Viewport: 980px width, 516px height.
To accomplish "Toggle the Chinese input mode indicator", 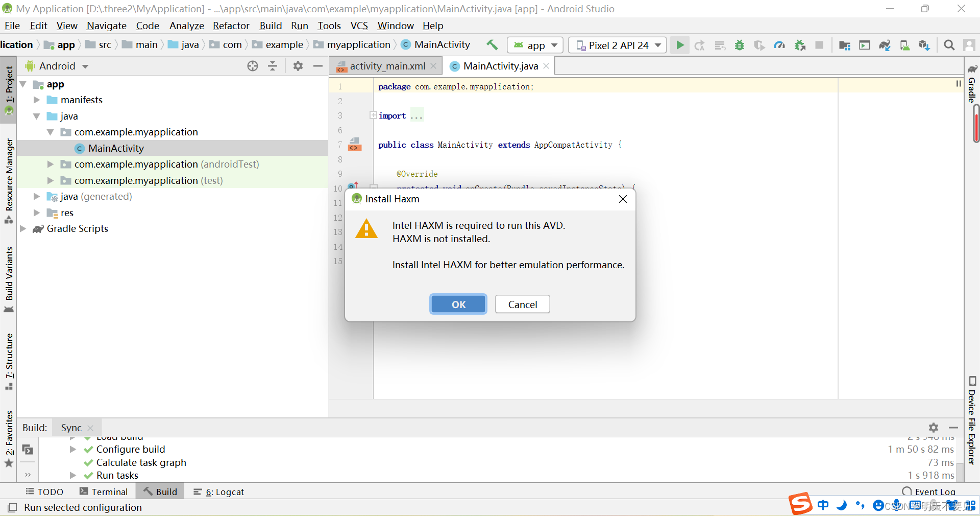I will point(823,505).
